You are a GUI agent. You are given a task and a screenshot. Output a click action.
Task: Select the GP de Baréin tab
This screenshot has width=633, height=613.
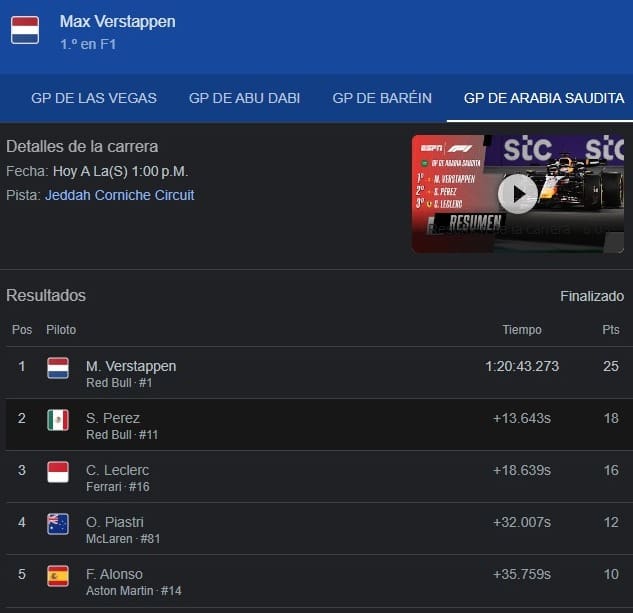pyautogui.click(x=382, y=98)
